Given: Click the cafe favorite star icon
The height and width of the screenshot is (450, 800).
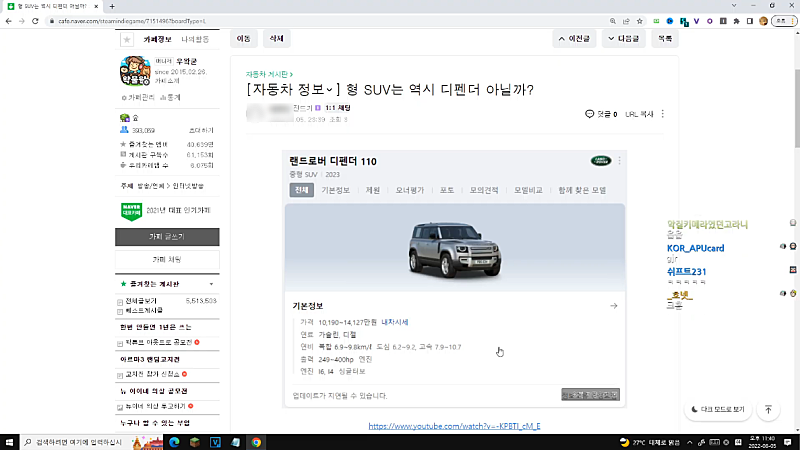Looking at the screenshot, I should coord(126,39).
